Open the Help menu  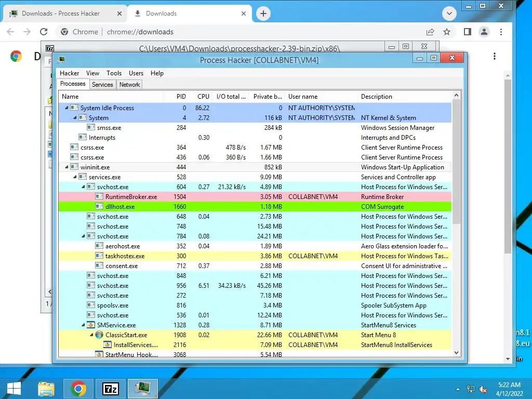click(x=157, y=73)
